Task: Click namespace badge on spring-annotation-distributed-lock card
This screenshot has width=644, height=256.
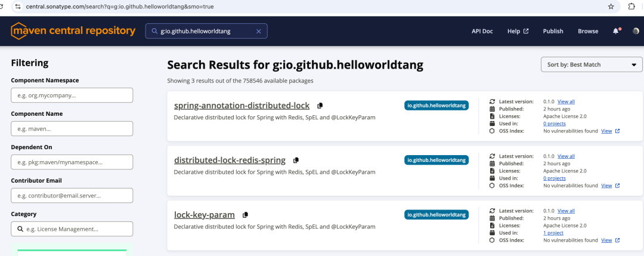Action: click(436, 106)
